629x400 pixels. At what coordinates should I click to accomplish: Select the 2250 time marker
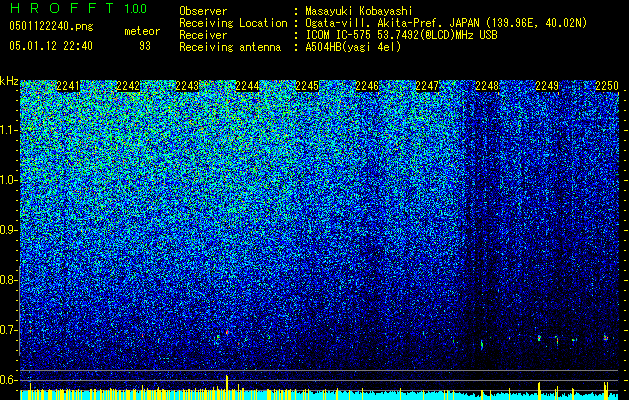pyautogui.click(x=607, y=86)
